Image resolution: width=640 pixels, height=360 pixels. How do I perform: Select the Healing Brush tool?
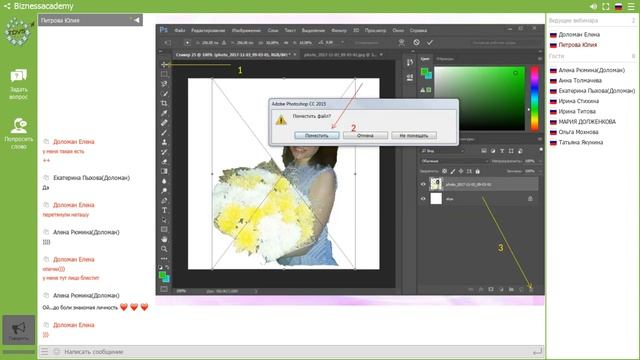[164, 123]
